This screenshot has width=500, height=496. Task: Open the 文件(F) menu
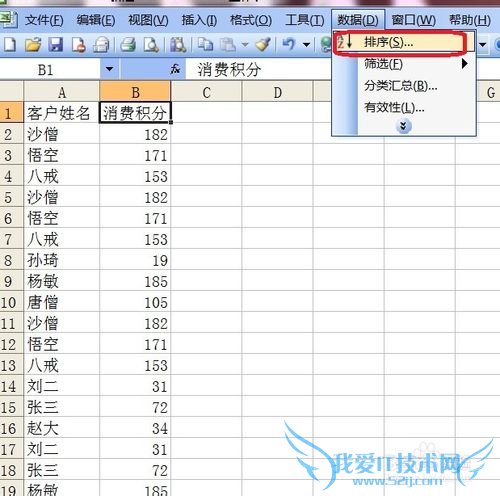(44, 21)
